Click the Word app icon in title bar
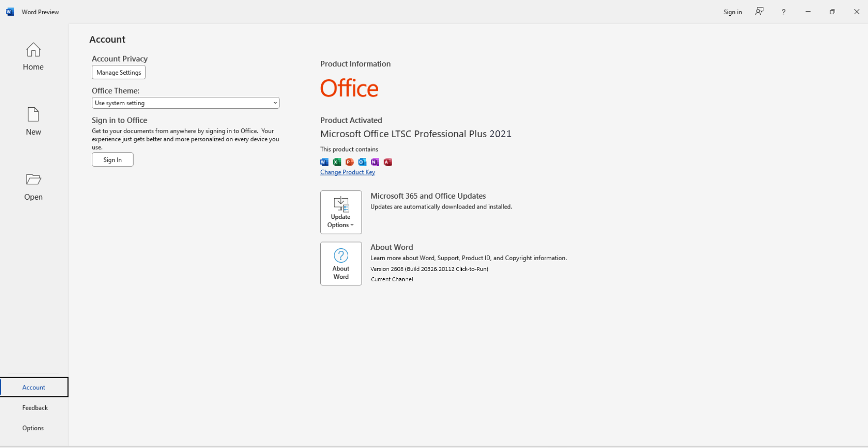868x448 pixels. point(10,12)
